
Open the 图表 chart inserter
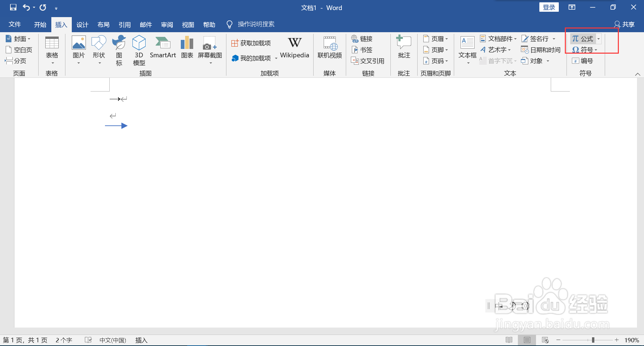[x=187, y=50]
